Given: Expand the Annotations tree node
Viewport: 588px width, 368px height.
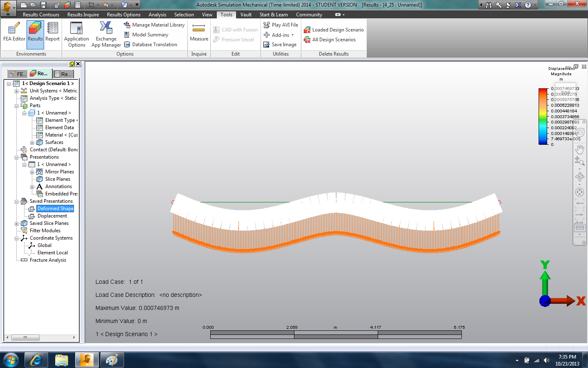Looking at the screenshot, I should pyautogui.click(x=32, y=187).
